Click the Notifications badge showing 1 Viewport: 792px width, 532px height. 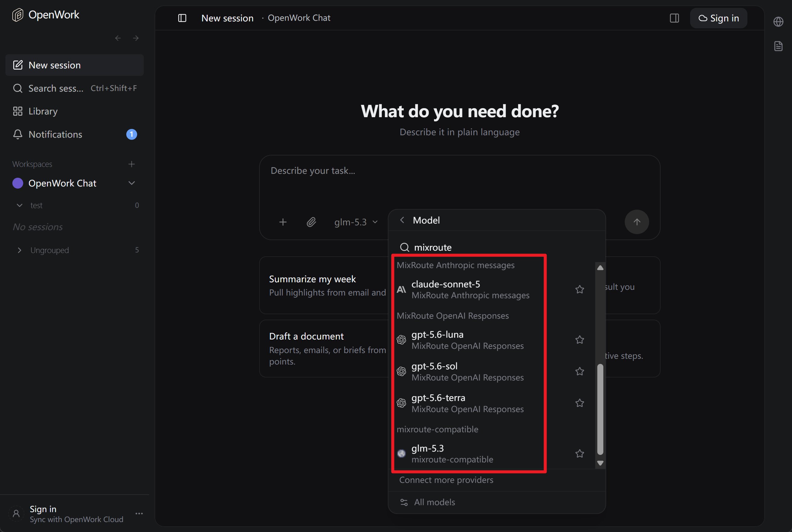[132, 134]
